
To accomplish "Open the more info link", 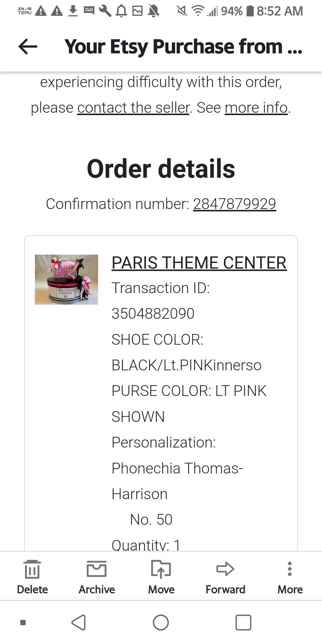I will pos(256,108).
